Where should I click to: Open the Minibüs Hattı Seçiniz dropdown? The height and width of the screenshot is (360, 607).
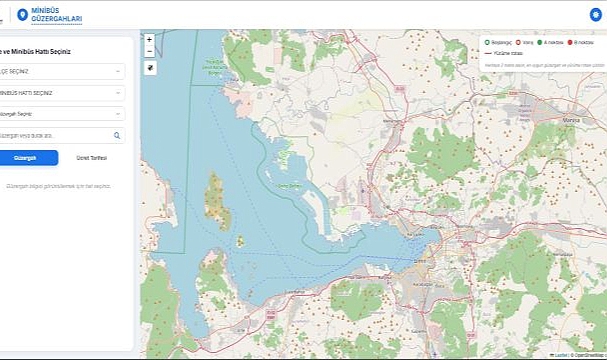pos(62,93)
